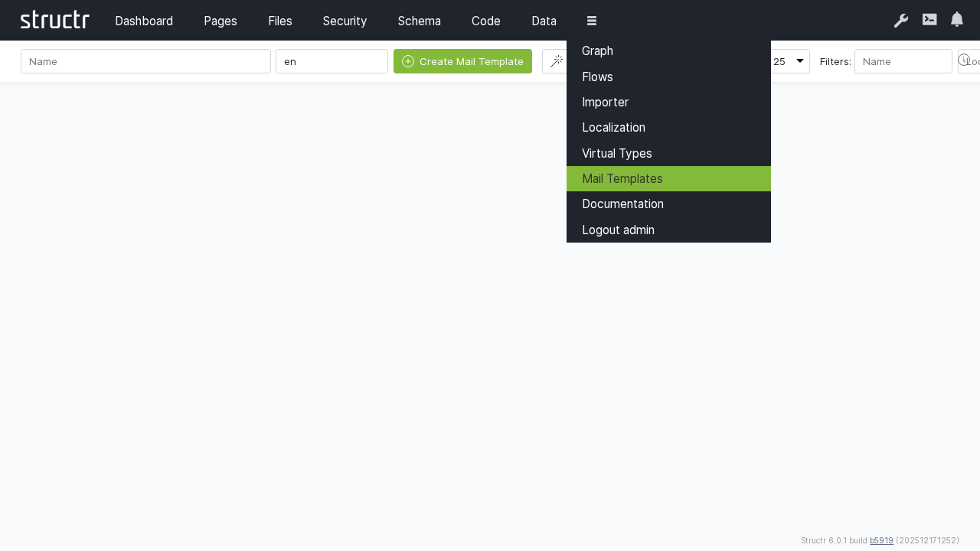Click the info icon next to Filters
This screenshot has width=980, height=551.
coord(964,59)
